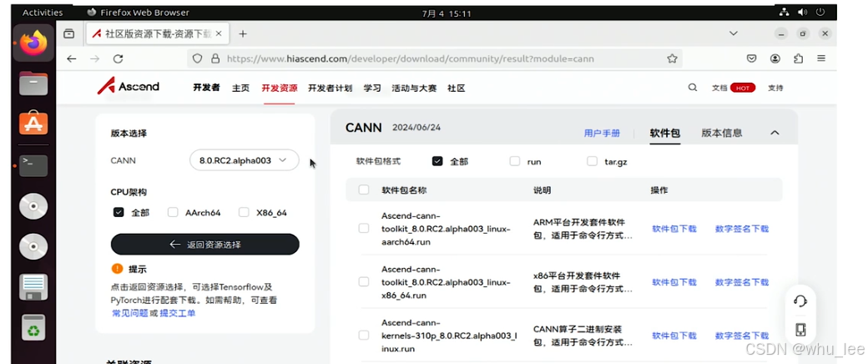Go forward one page

coord(94,58)
